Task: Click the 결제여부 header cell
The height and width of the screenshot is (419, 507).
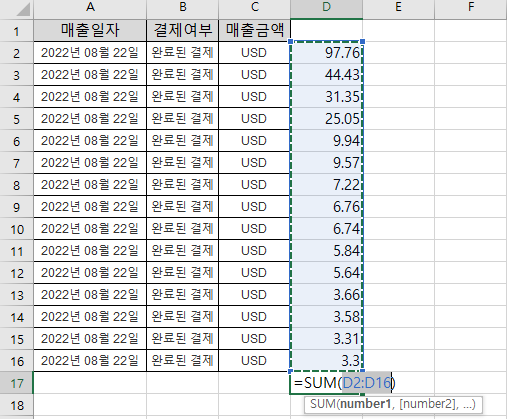Action: tap(182, 30)
